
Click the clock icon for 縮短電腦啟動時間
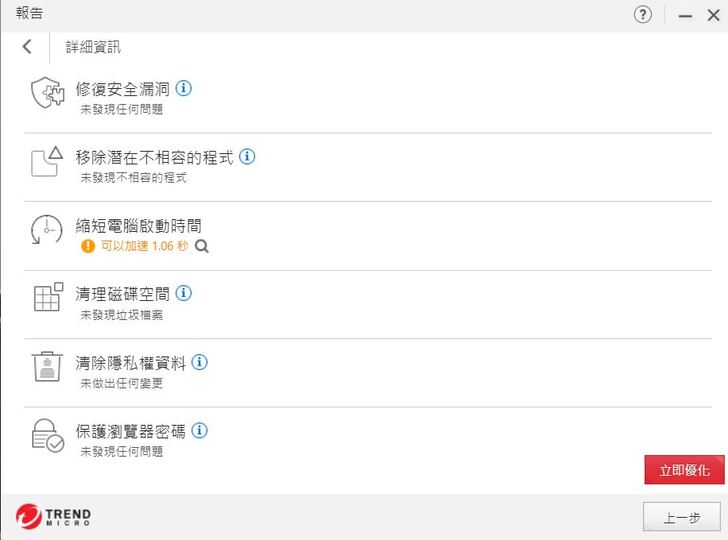point(47,230)
